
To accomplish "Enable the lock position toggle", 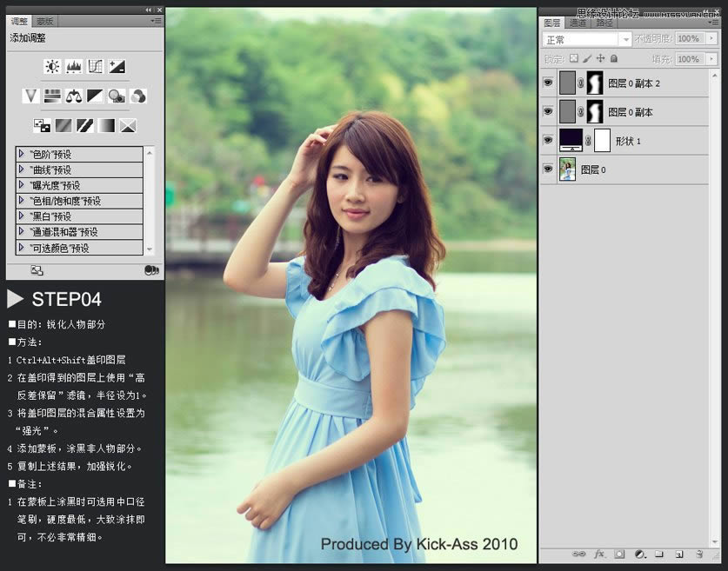I will pyautogui.click(x=600, y=57).
